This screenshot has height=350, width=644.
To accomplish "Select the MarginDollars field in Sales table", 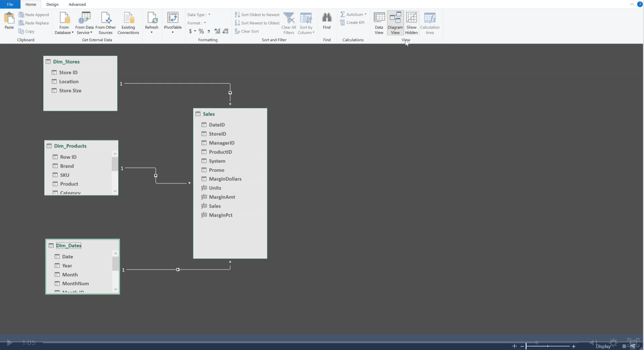I will tap(225, 179).
